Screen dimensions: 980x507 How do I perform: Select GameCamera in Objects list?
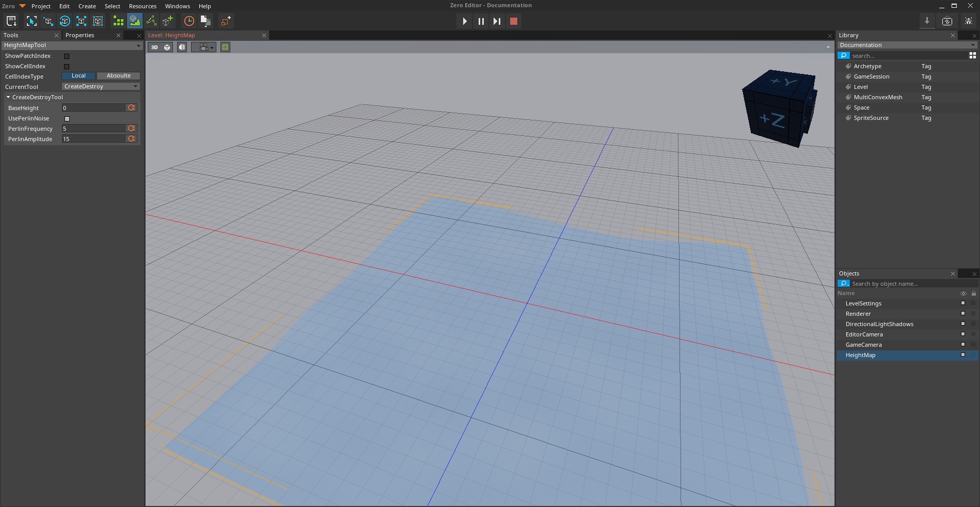click(863, 345)
